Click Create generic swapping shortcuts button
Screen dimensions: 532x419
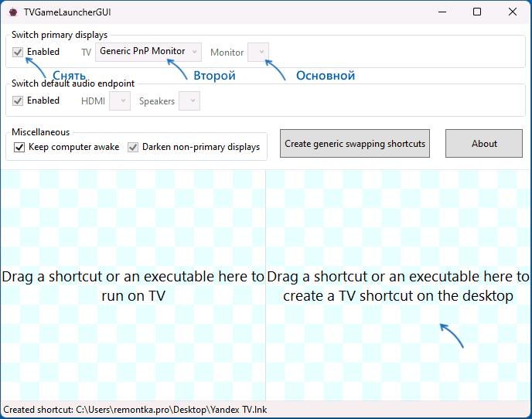[355, 144]
